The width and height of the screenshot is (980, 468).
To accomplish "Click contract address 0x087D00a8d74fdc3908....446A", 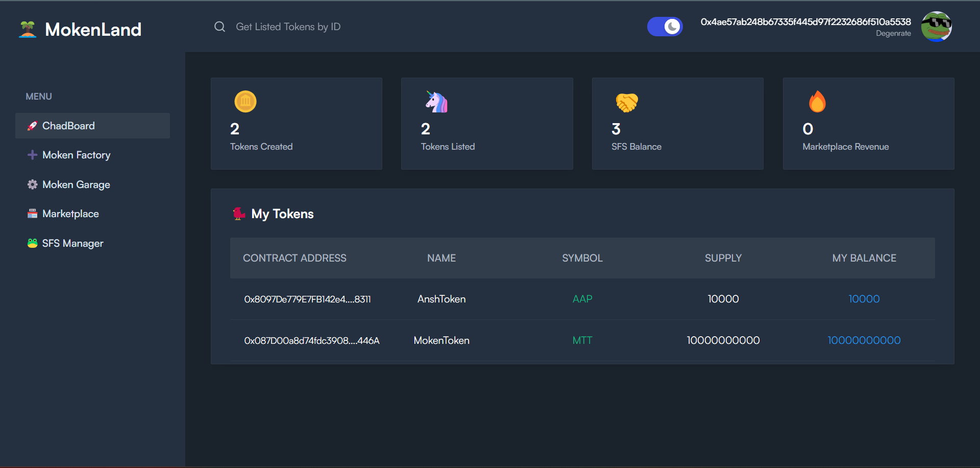I will [x=312, y=341].
